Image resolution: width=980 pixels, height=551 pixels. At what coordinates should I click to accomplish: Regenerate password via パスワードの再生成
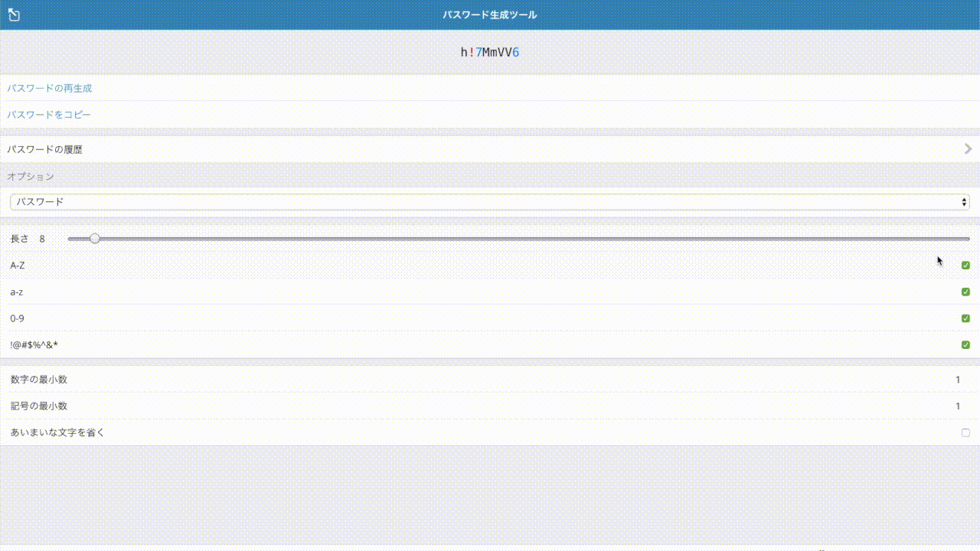pos(490,88)
